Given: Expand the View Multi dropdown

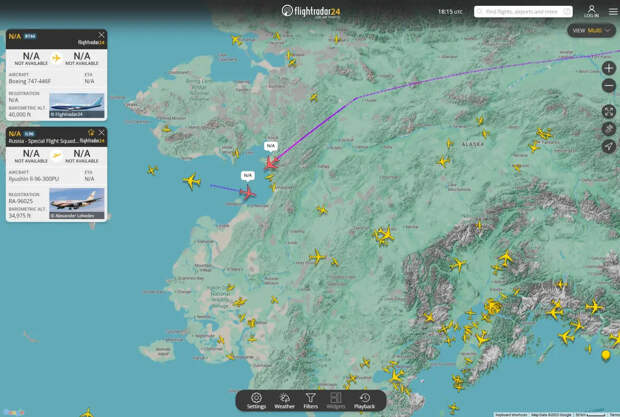Looking at the screenshot, I should coord(591,31).
